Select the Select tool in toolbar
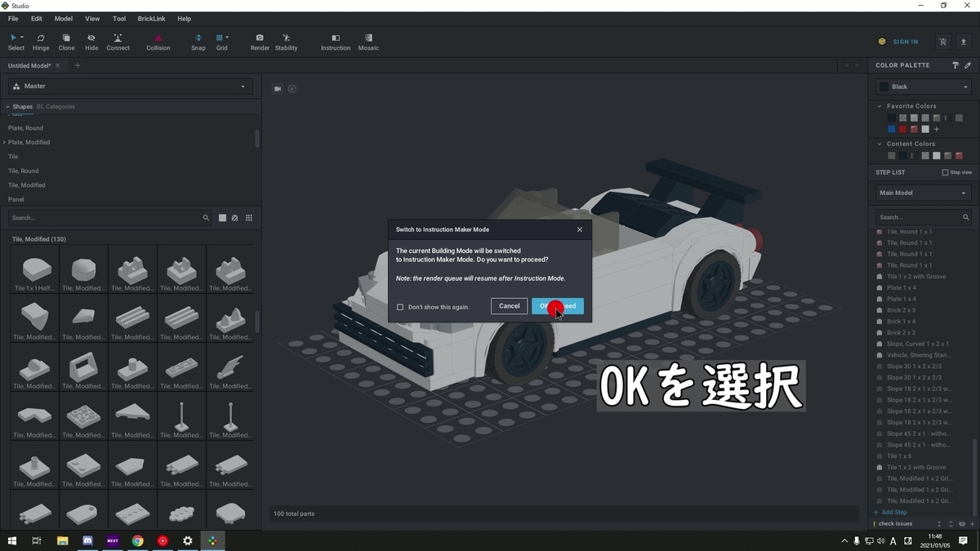Image resolution: width=980 pixels, height=551 pixels. click(x=16, y=42)
